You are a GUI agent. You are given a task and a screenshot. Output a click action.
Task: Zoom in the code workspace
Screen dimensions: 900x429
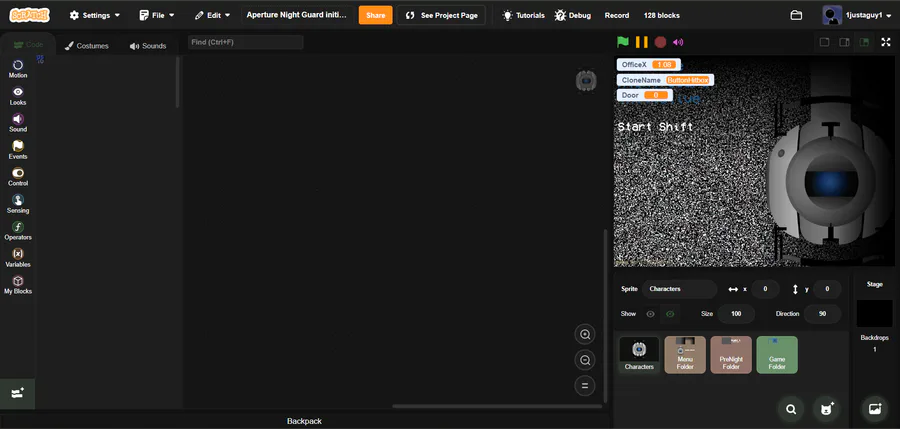(x=585, y=334)
